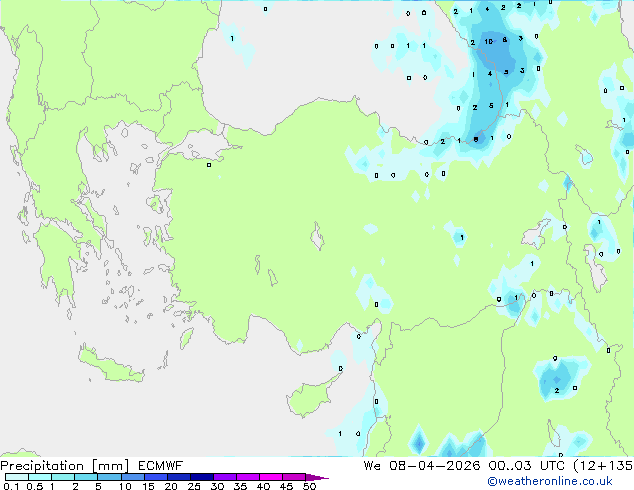Click the 45–50 mm legend swatch
This screenshot has height=490, width=634.
[x=294, y=477]
